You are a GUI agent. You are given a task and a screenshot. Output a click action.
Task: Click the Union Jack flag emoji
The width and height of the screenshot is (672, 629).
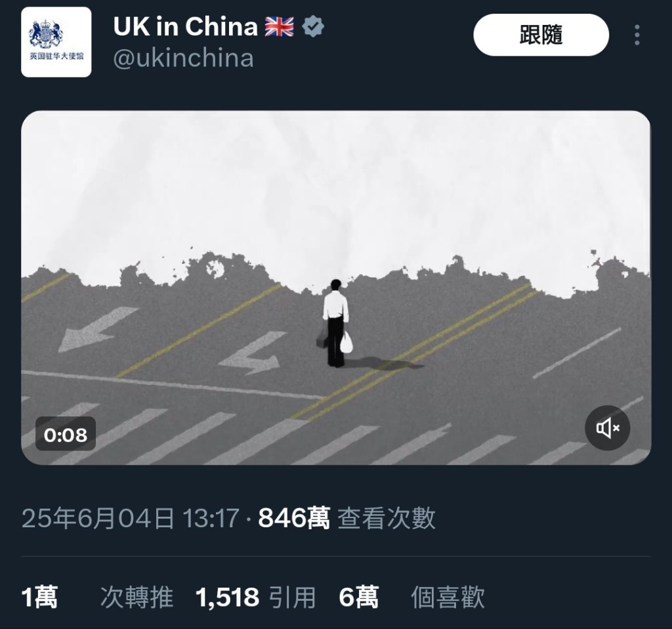click(x=280, y=26)
